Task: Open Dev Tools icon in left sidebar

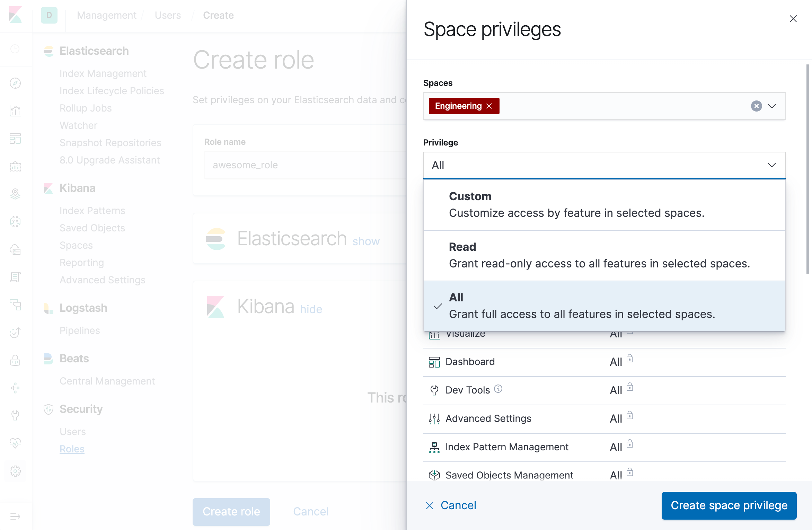Action: tap(15, 416)
